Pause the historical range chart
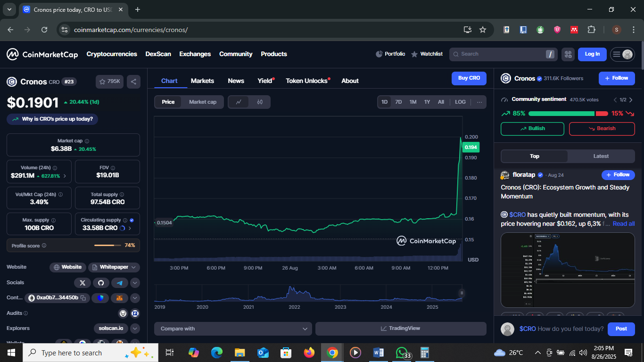Screen dimensions: 644x362 (x=462, y=293)
